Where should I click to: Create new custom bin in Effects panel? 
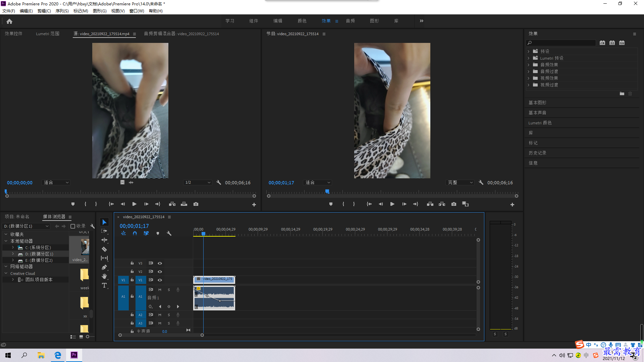pyautogui.click(x=622, y=94)
